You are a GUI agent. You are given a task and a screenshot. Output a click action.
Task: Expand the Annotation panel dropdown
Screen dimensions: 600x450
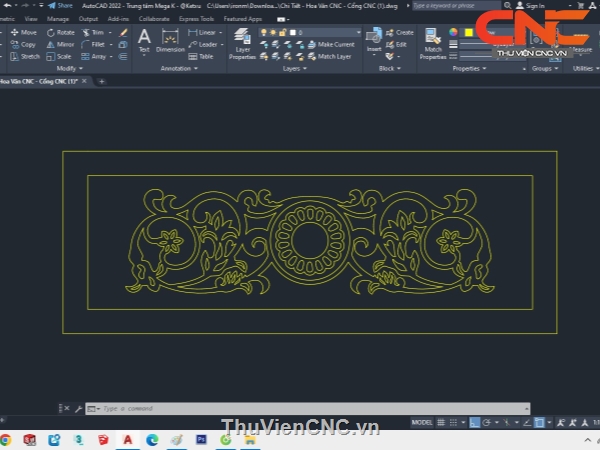[x=180, y=68]
